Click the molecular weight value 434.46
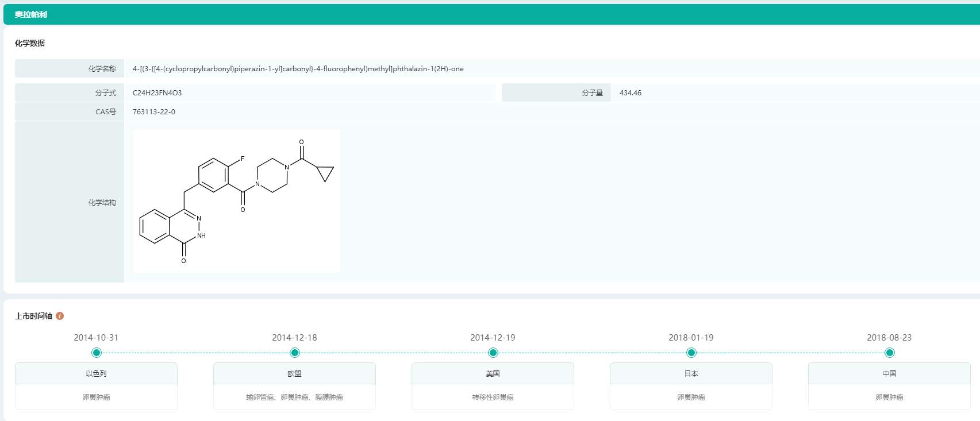The image size is (980, 421). coord(631,93)
